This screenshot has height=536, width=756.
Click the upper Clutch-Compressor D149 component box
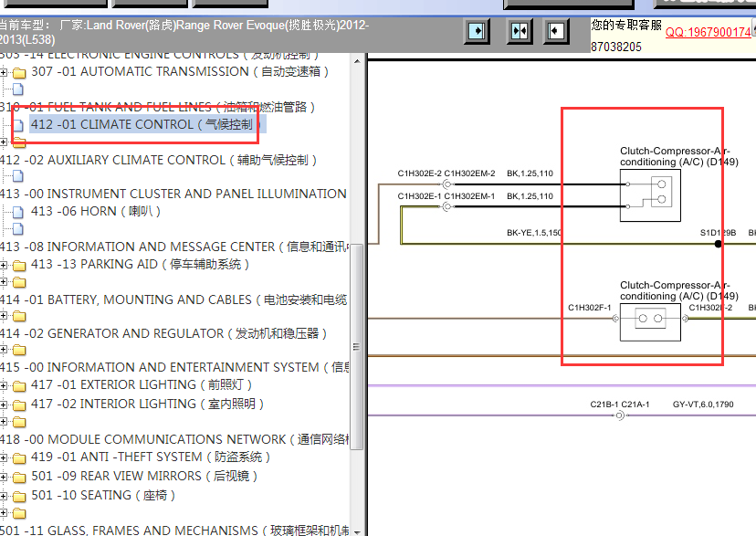tap(650, 195)
